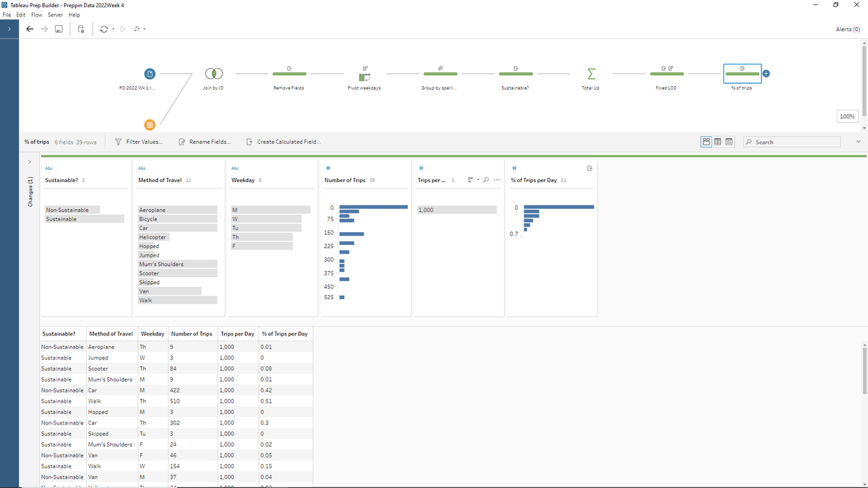Click Number of Trips grid column header
The image size is (868, 488).
tap(191, 334)
